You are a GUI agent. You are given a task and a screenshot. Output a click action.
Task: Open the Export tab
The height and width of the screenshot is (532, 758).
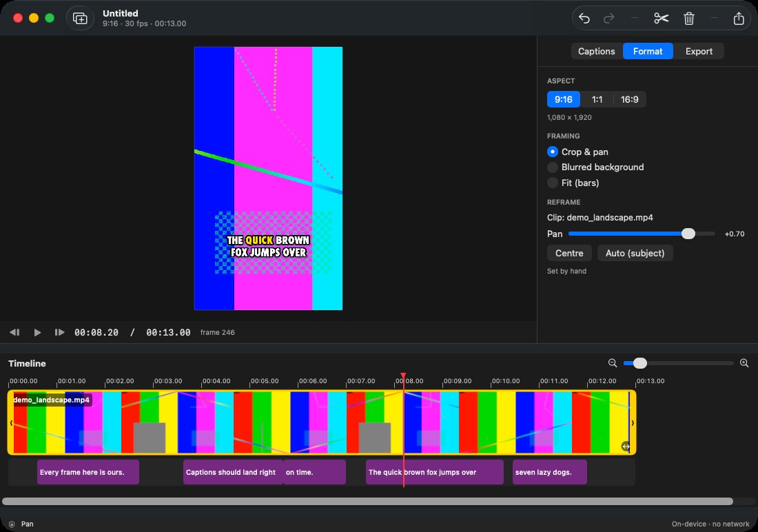pos(699,51)
